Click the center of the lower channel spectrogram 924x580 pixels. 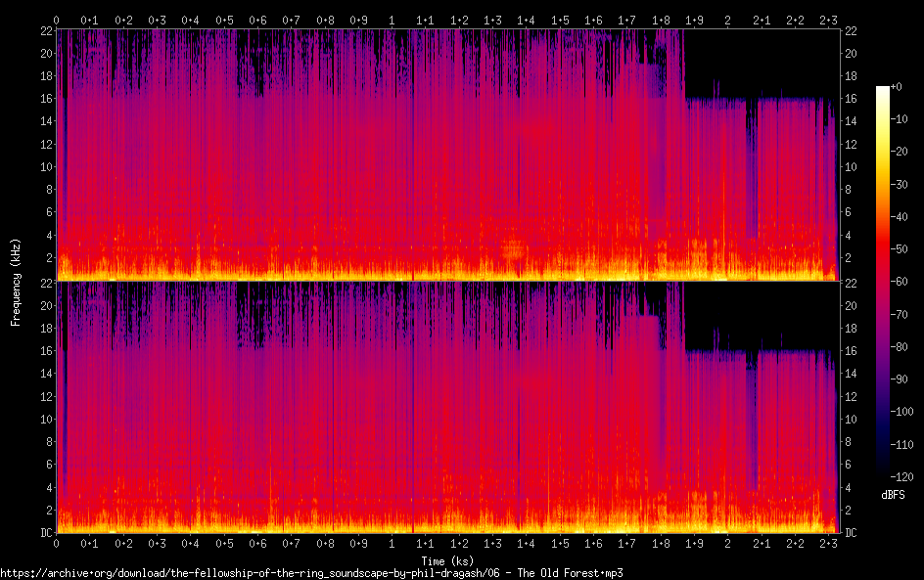tap(447, 407)
